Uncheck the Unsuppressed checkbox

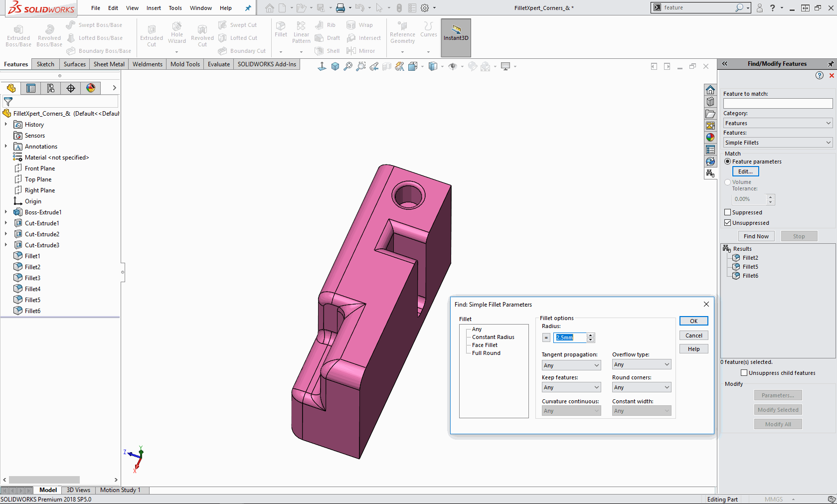727,222
